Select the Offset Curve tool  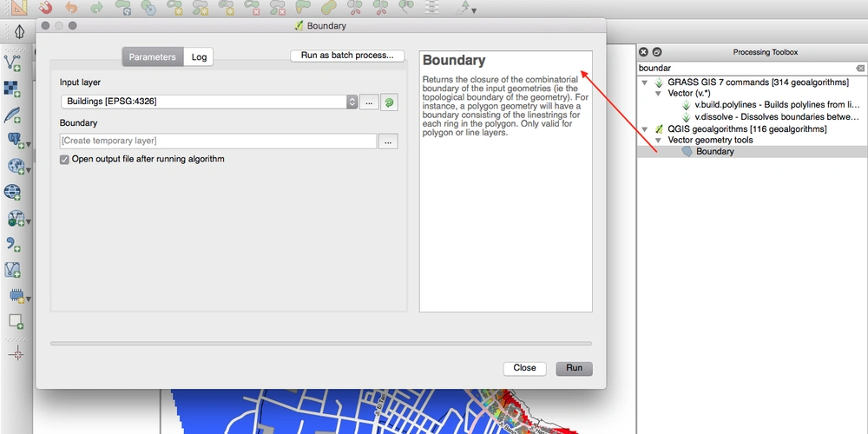329,7
